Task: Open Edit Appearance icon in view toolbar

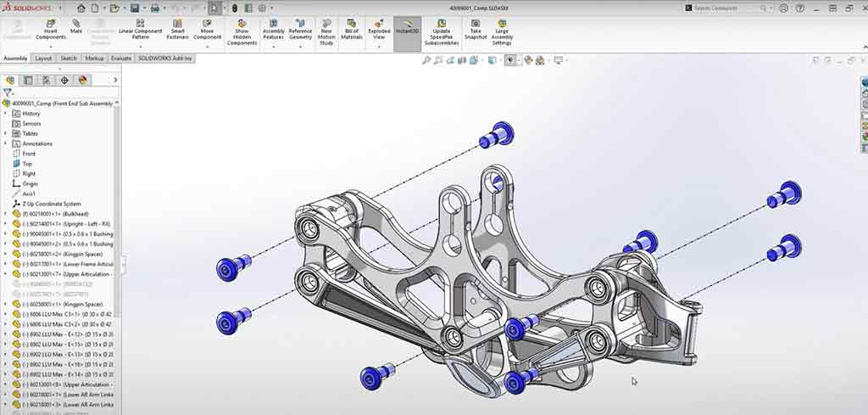Action: (x=528, y=60)
